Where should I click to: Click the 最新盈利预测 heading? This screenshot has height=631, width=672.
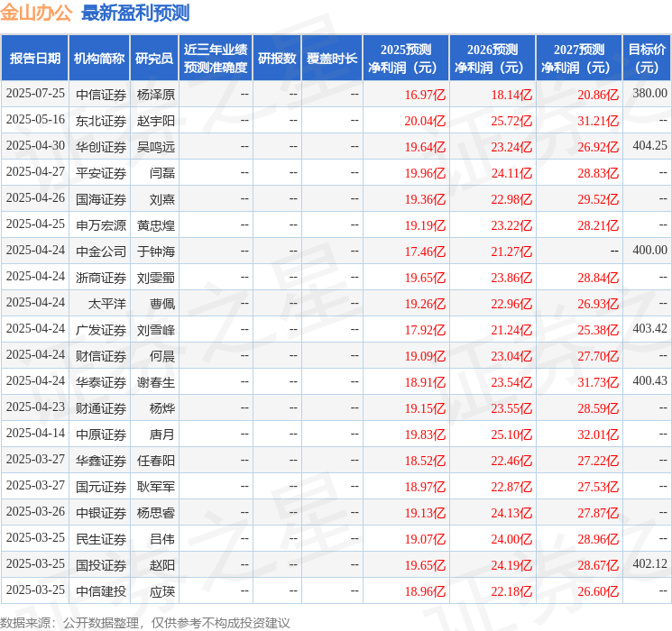point(135,13)
